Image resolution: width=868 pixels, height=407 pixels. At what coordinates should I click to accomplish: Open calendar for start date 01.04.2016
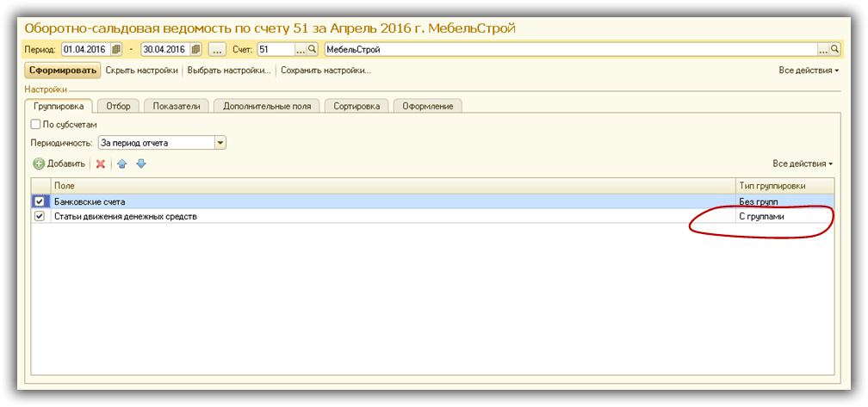click(116, 49)
